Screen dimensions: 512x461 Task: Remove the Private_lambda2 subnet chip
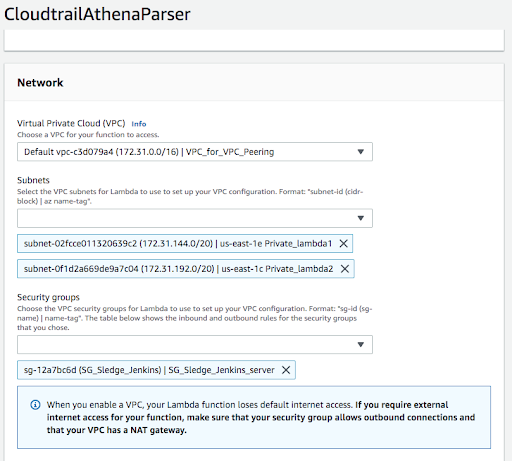345,269
